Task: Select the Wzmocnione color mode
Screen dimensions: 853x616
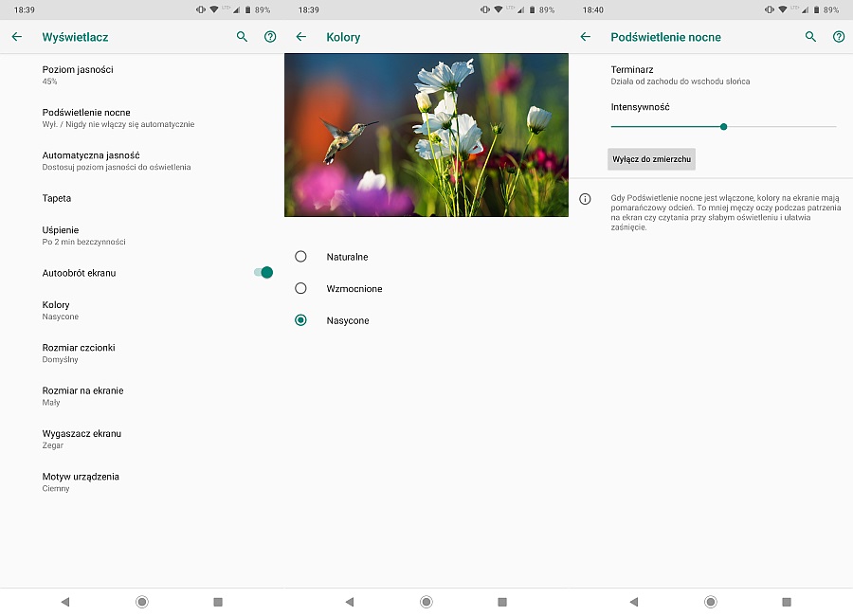Action: coord(301,288)
